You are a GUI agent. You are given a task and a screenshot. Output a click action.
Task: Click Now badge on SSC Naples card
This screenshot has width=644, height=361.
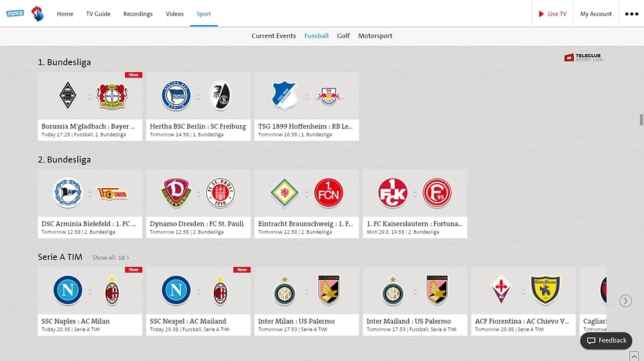coord(133,269)
